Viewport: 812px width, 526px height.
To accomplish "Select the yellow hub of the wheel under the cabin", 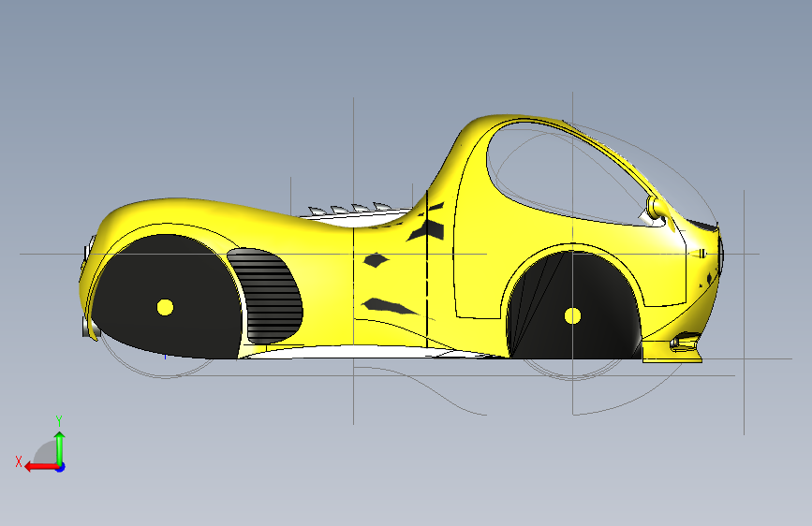I will [572, 315].
